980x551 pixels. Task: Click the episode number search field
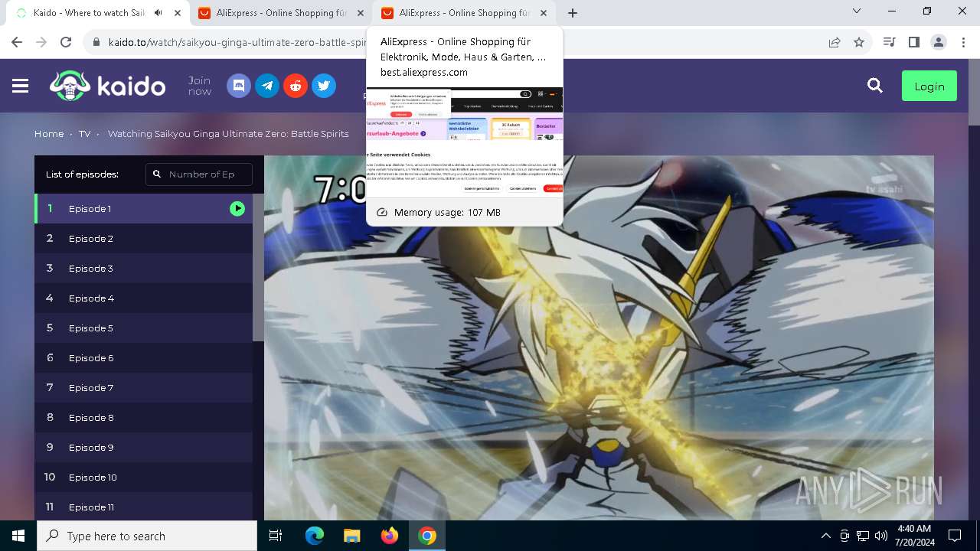coord(199,174)
